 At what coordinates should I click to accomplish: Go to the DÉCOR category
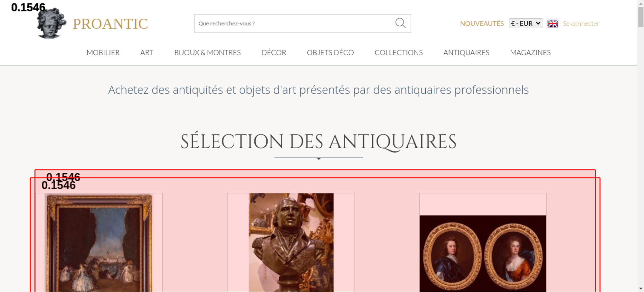pyautogui.click(x=274, y=52)
